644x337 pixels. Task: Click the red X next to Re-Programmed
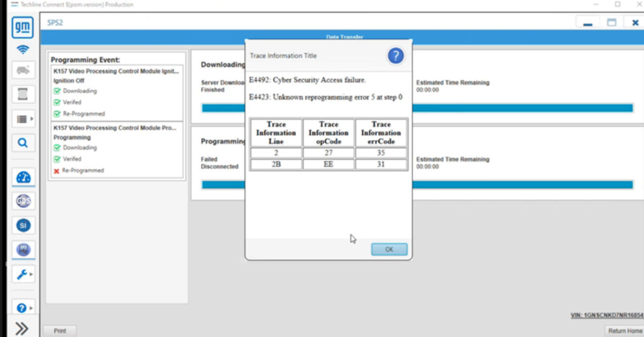56,171
